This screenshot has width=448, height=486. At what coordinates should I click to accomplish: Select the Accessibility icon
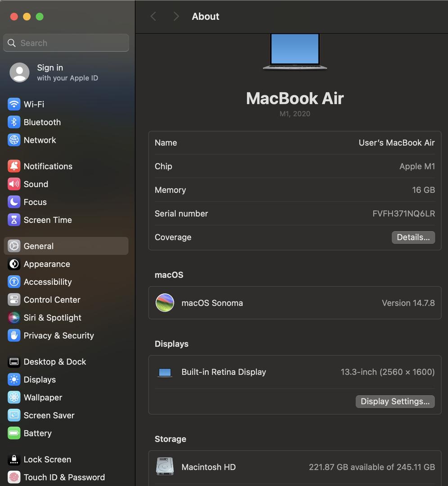point(14,282)
